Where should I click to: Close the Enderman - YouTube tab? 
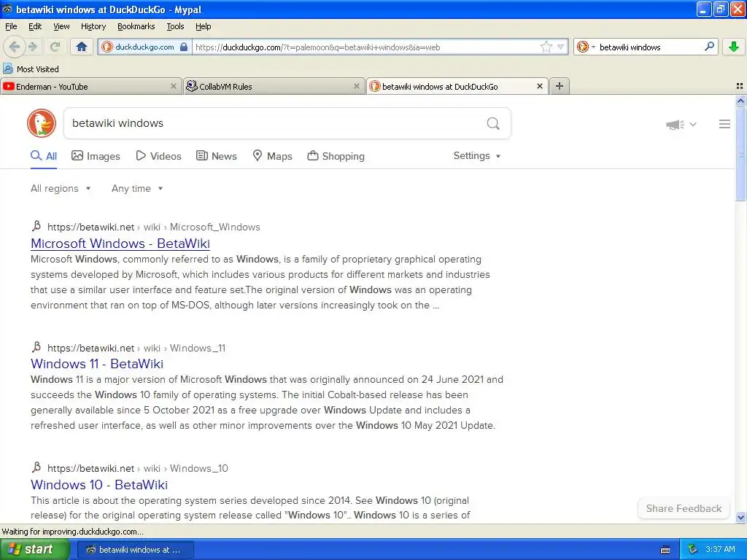[174, 86]
